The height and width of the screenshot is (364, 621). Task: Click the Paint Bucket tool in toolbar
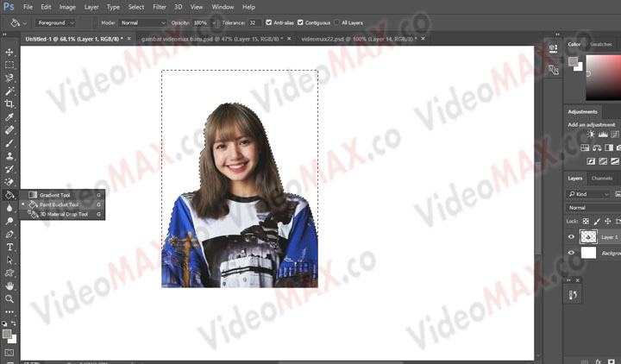tap(9, 195)
